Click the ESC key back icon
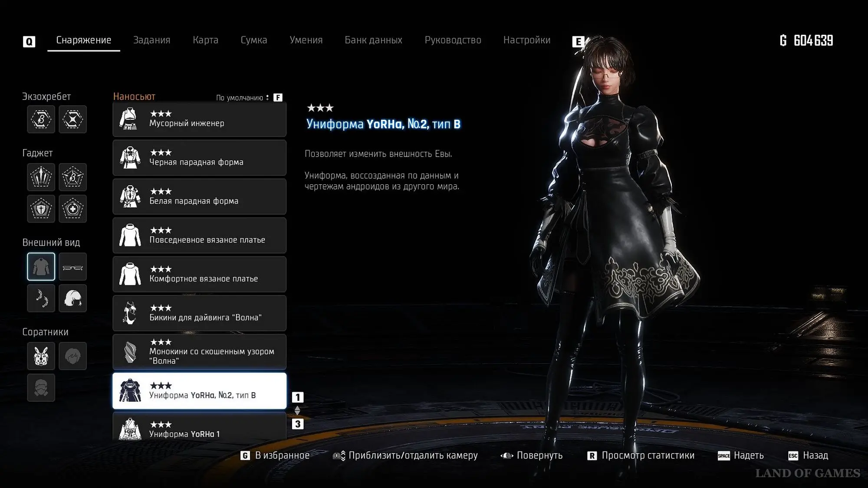868x488 pixels. click(793, 455)
